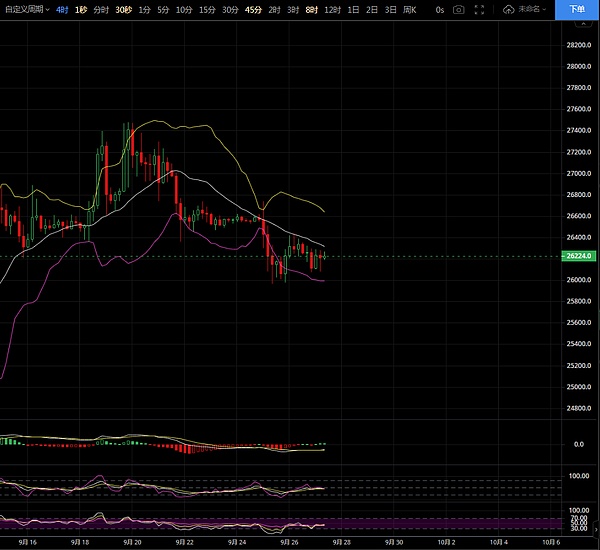
Task: Choose the 12时 timeframe
Action: [x=332, y=9]
